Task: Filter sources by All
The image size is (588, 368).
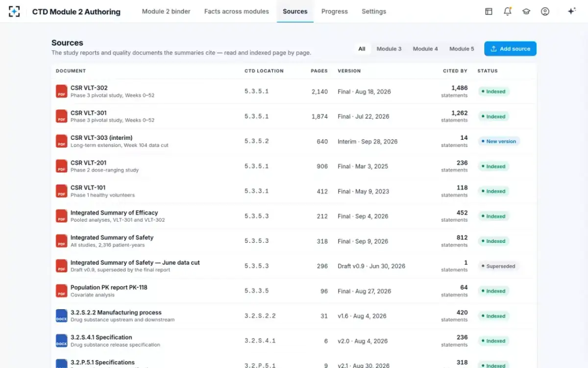Action: coord(362,49)
